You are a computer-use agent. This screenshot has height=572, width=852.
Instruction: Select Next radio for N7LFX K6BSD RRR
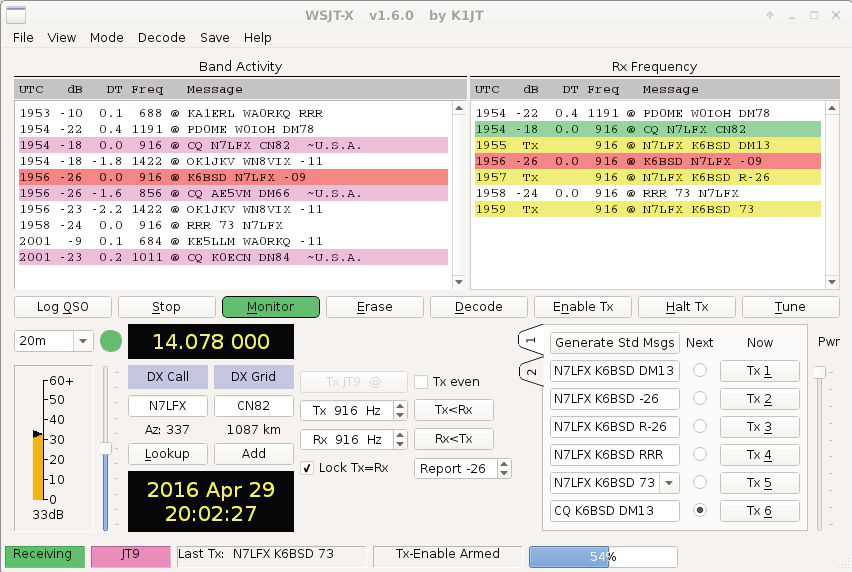[x=700, y=454]
